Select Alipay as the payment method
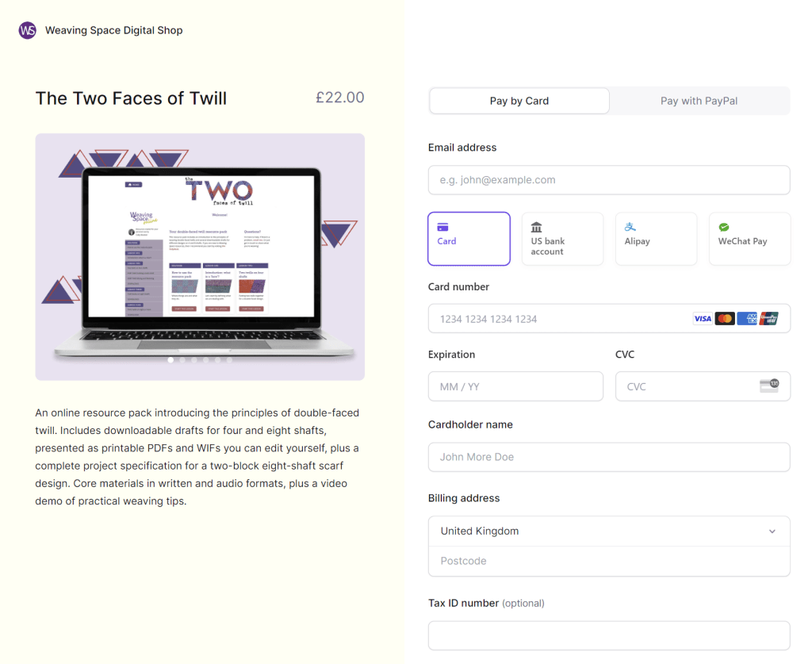Image resolution: width=812 pixels, height=664 pixels. pyautogui.click(x=656, y=239)
